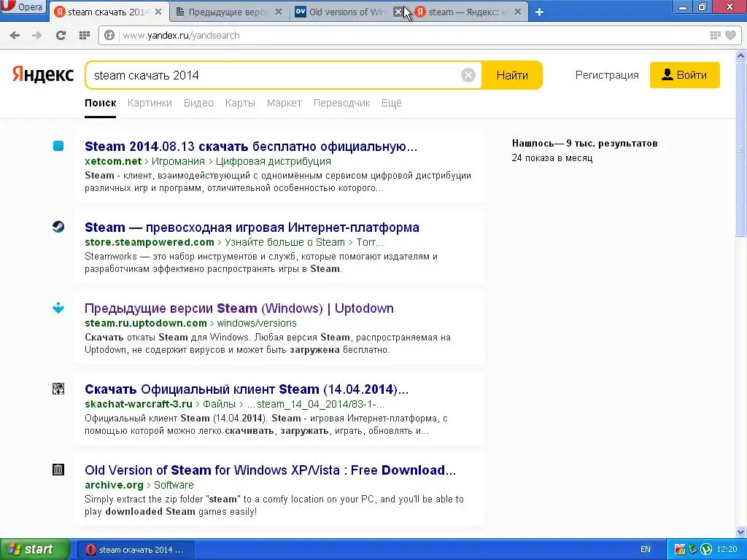This screenshot has width=747, height=560.
Task: Open the Windows start button
Action: [x=34, y=550]
